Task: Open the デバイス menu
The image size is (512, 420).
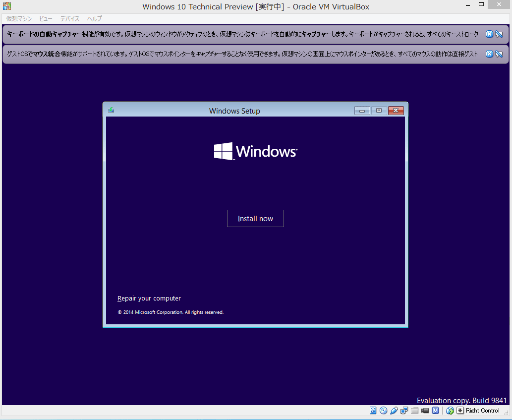Action: click(x=70, y=19)
